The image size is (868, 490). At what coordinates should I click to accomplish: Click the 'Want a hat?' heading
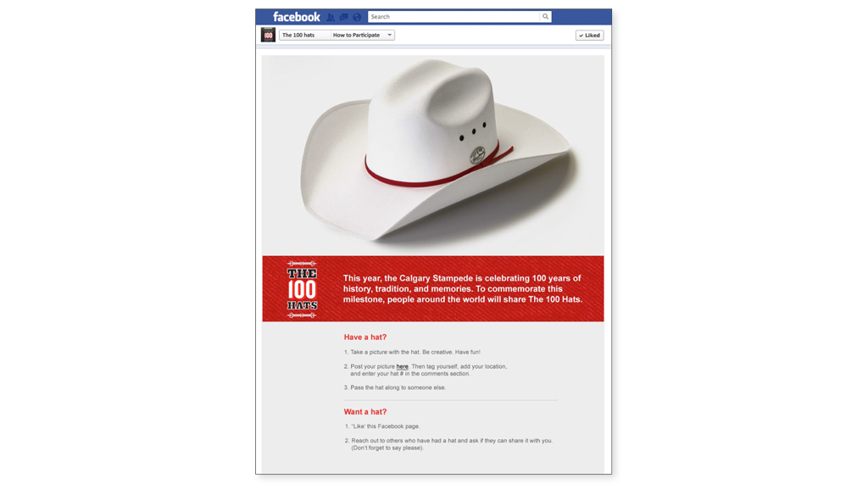(365, 412)
